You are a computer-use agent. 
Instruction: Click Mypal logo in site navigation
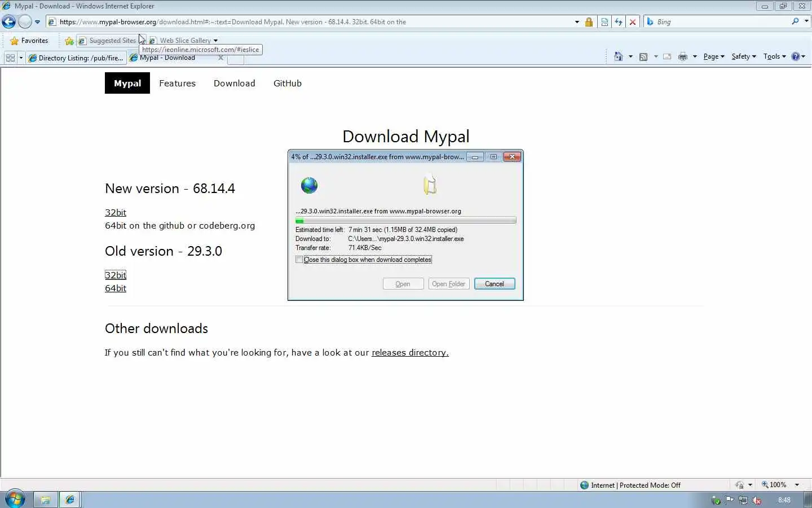coord(127,83)
